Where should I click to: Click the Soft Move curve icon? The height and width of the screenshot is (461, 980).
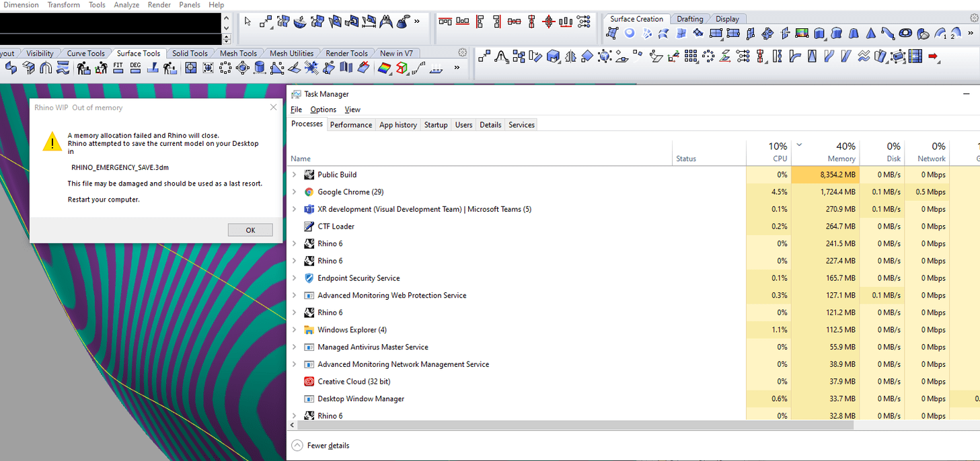tap(501, 57)
